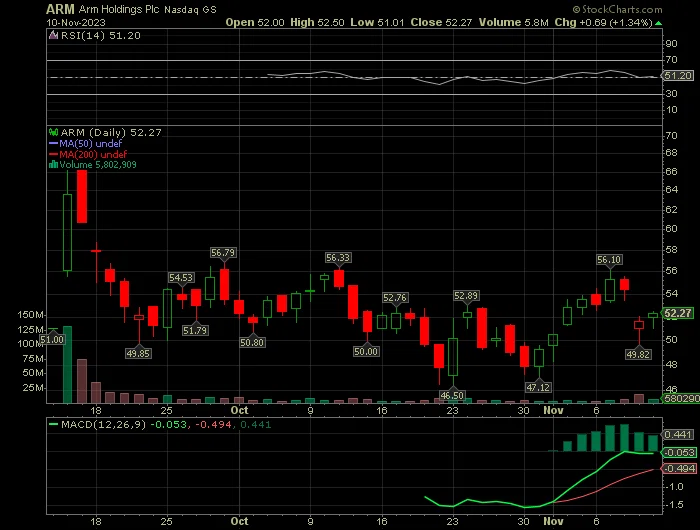Click the 49.85 low price label
Screen dimensions: 700x530
pos(138,354)
